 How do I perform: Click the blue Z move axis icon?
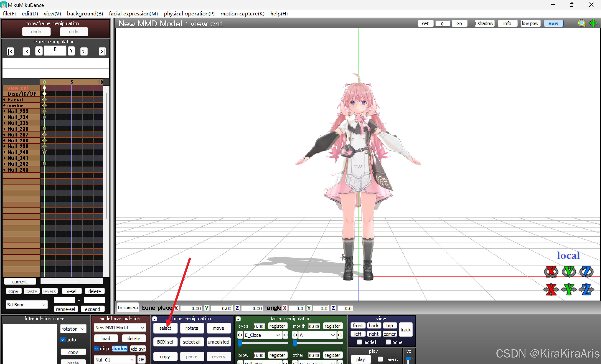click(x=586, y=289)
